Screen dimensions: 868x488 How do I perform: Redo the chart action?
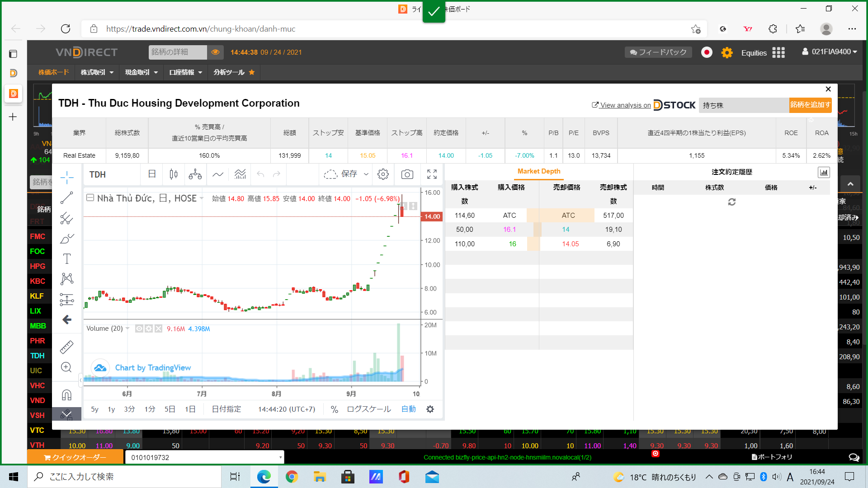click(x=277, y=174)
